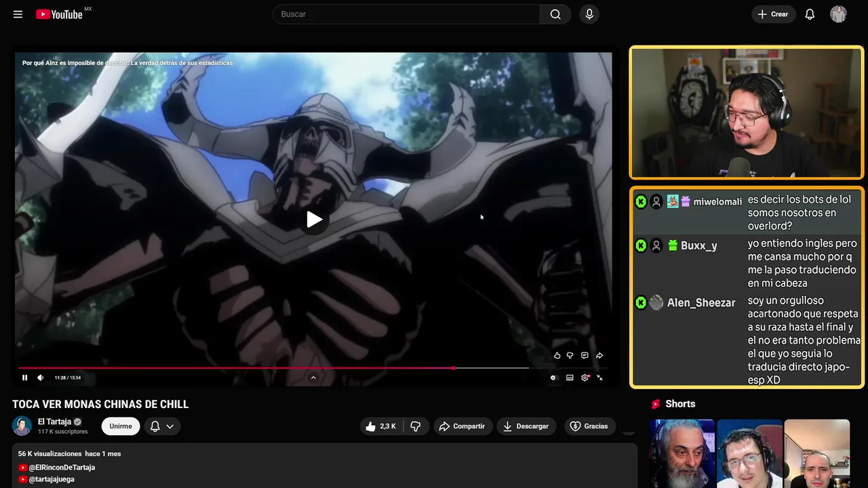Click the Descargar download button
The width and height of the screenshot is (868, 488).
526,426
